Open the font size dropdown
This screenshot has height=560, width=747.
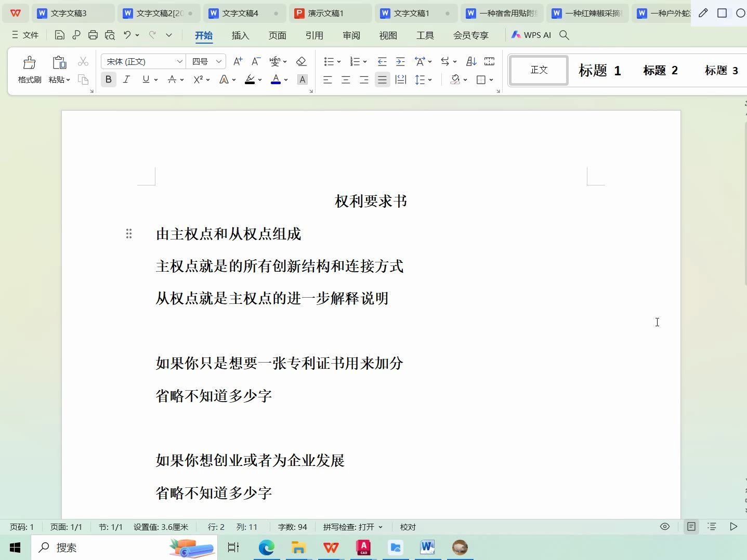pyautogui.click(x=219, y=61)
